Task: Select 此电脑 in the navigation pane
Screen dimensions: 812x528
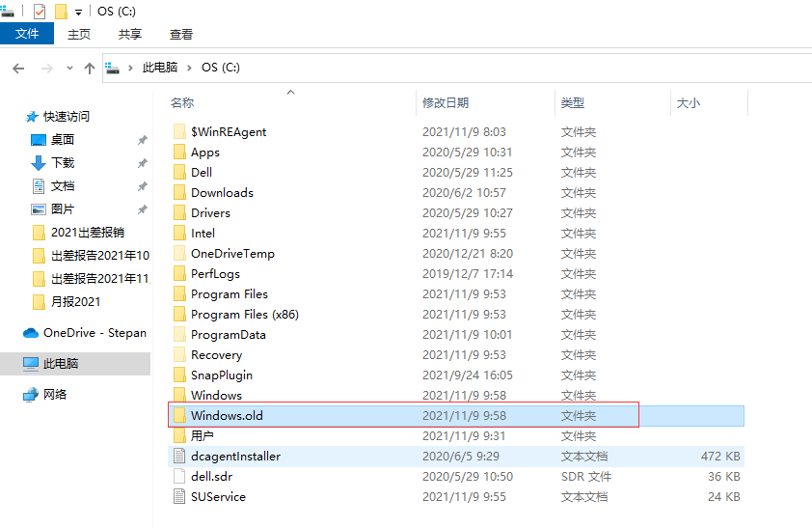Action: click(x=61, y=364)
